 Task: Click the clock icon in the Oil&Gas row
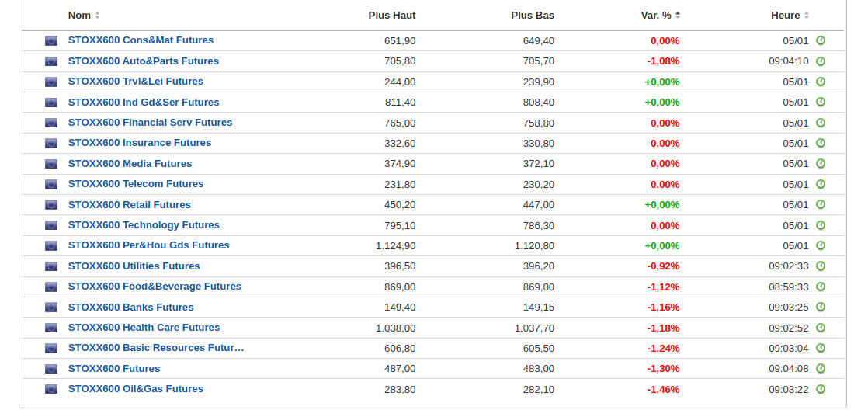[x=821, y=389]
